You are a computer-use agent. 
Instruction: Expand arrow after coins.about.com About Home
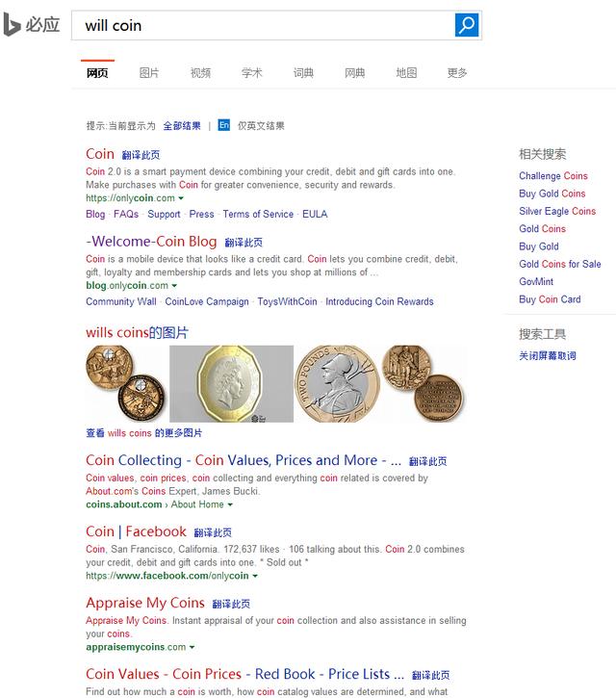[x=230, y=504]
